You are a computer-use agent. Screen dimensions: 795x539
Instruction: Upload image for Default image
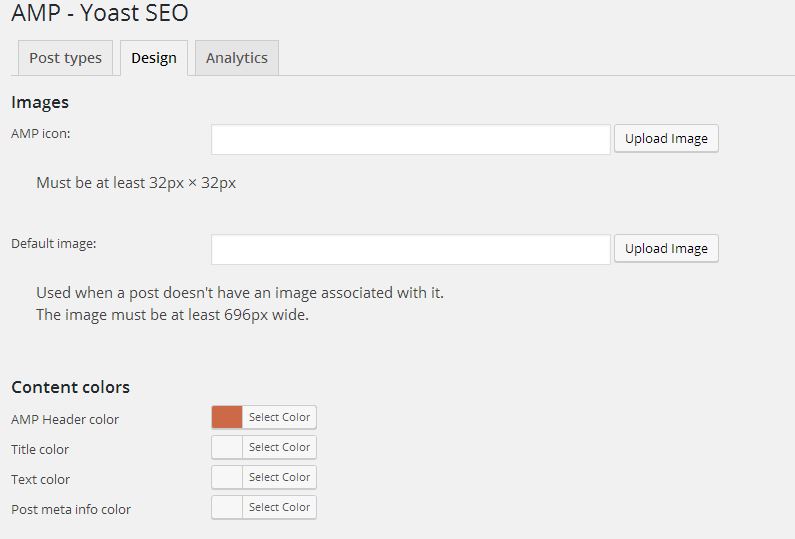pos(666,248)
